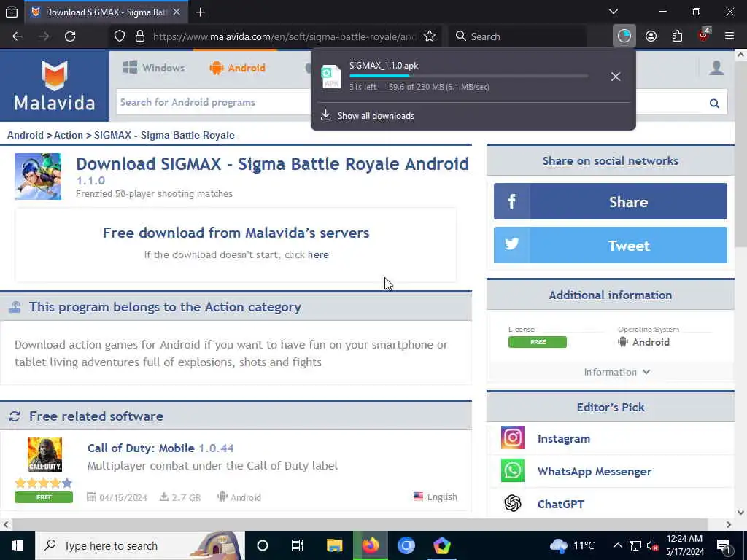This screenshot has width=747, height=560.
Task: Open a new tab with the plus button
Action: pyautogui.click(x=200, y=12)
